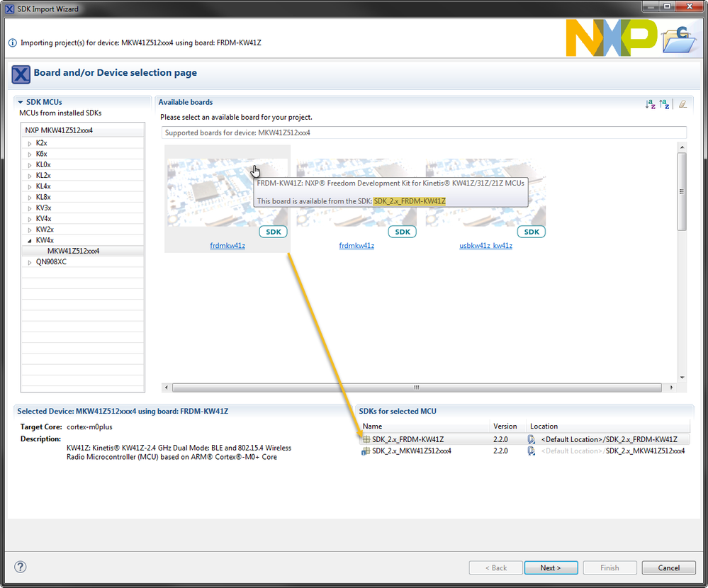
Task: Minimize the SDK Import Wizard window
Action: [x=651, y=6]
